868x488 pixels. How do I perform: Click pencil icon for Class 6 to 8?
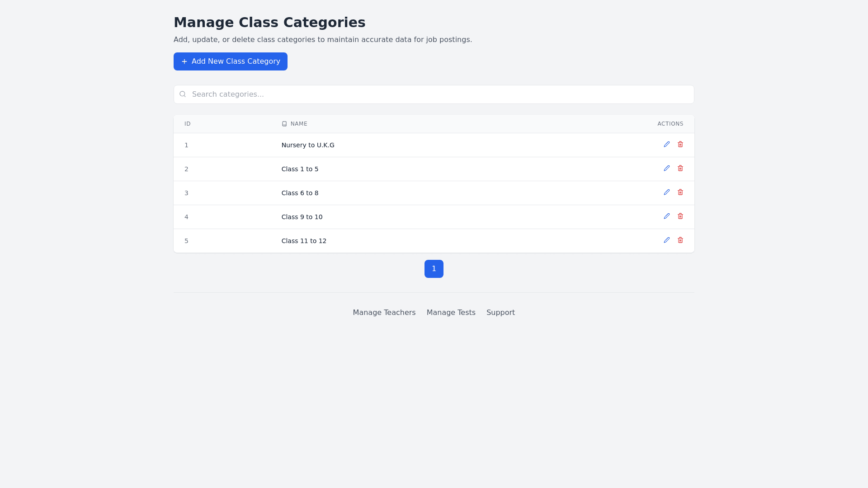pyautogui.click(x=666, y=192)
